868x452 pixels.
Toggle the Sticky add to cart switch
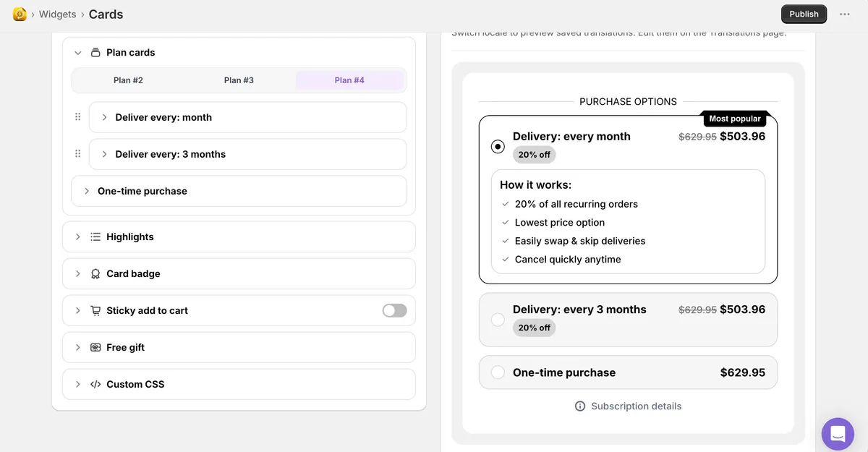click(394, 310)
